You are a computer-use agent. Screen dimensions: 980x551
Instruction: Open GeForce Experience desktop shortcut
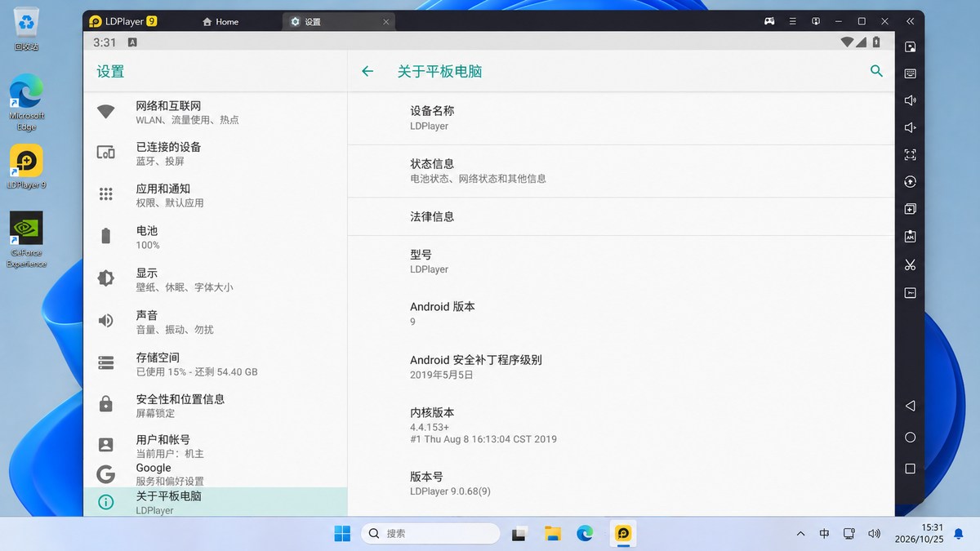[x=26, y=240]
